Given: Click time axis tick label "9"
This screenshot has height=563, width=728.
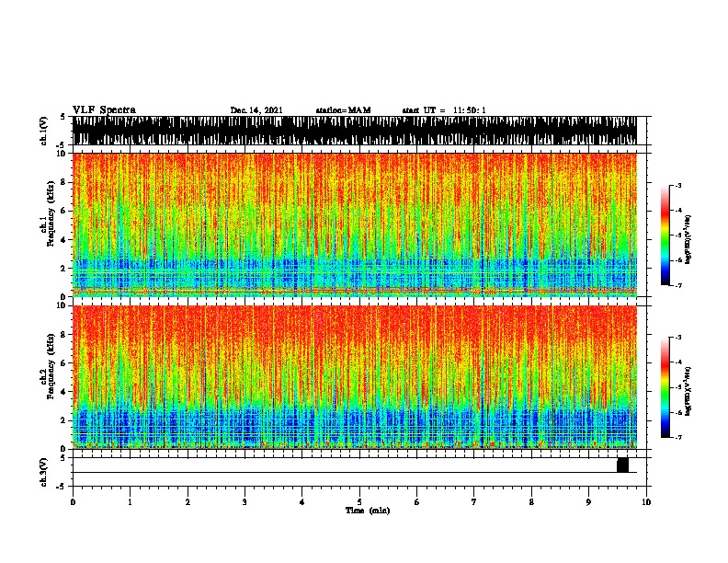Looking at the screenshot, I should tap(588, 502).
